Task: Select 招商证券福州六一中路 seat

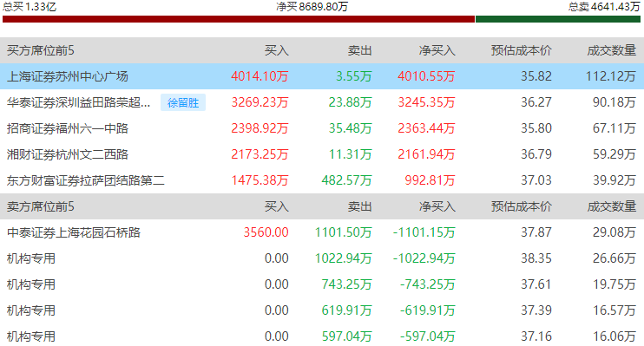Action: [68, 128]
